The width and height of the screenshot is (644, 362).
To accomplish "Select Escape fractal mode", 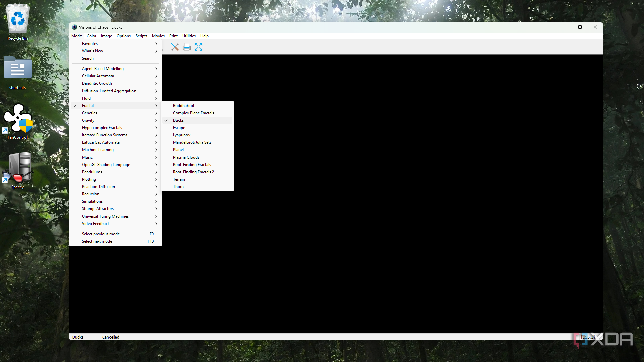I will coord(197,128).
